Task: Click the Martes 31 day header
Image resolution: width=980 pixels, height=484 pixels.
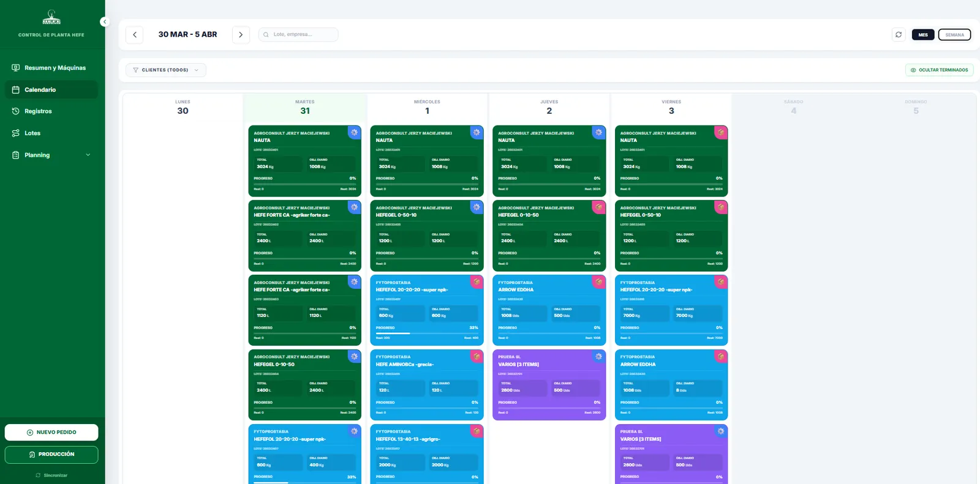Action: [x=305, y=107]
